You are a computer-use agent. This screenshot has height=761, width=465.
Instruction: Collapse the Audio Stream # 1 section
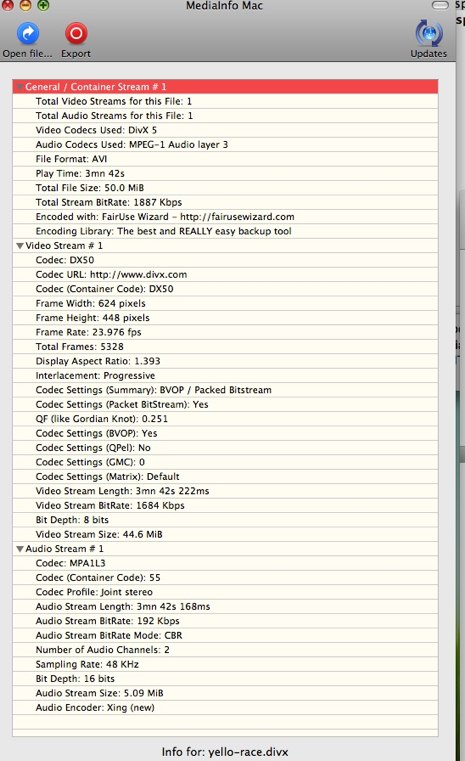tap(20, 549)
